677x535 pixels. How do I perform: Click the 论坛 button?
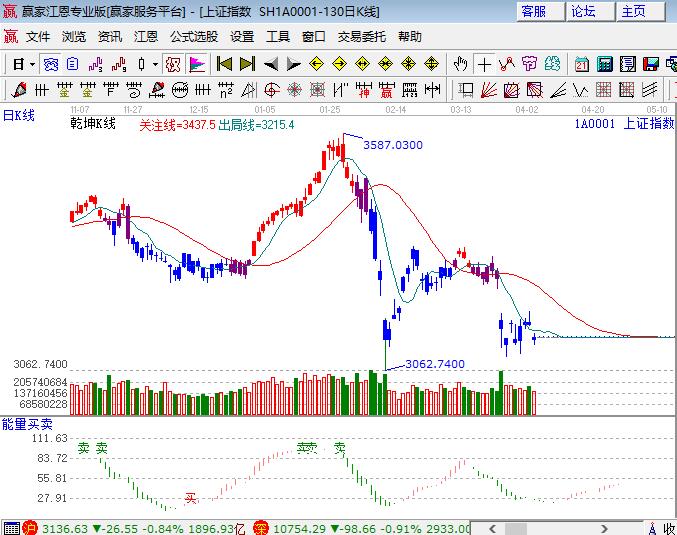[584, 11]
